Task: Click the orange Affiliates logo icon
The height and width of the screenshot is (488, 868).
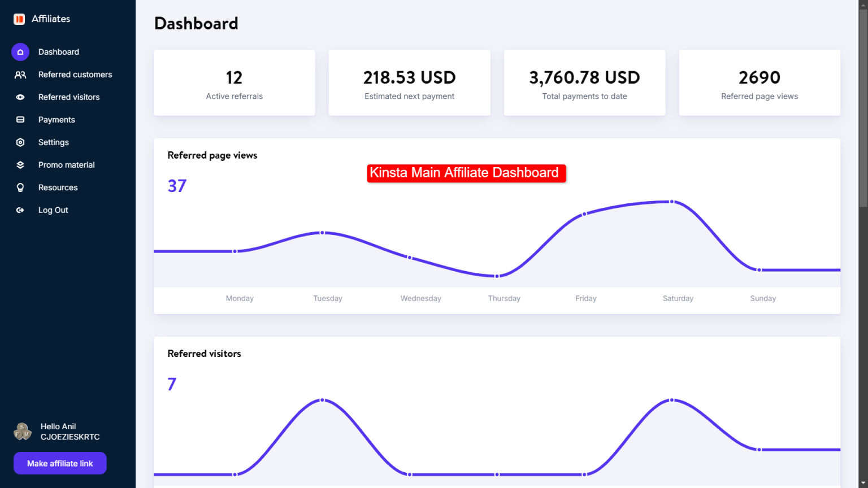Action: pos(19,19)
